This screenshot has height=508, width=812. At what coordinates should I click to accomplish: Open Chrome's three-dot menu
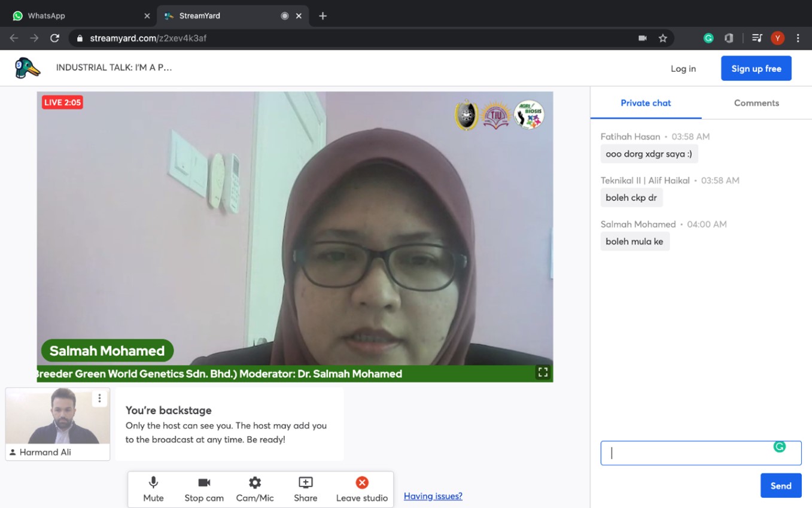[798, 38]
